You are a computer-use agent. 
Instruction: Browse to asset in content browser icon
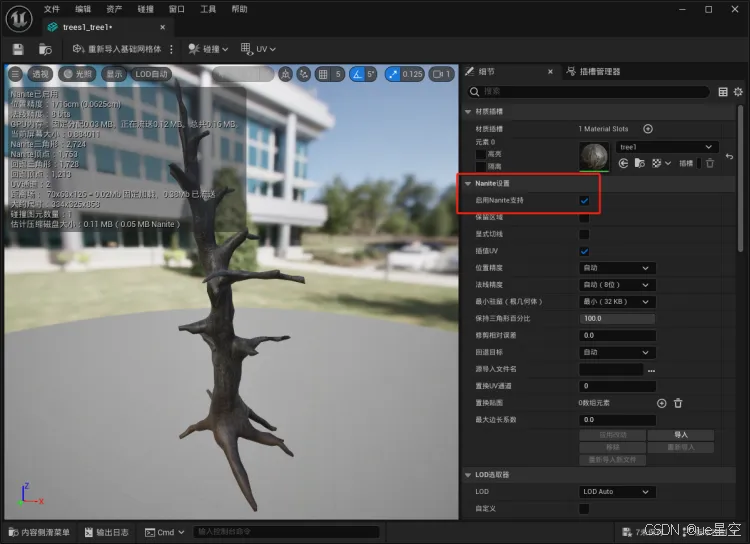[45, 49]
